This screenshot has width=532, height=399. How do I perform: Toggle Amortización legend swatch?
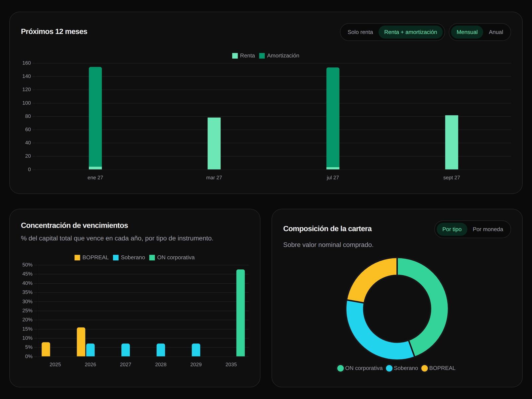point(262,56)
